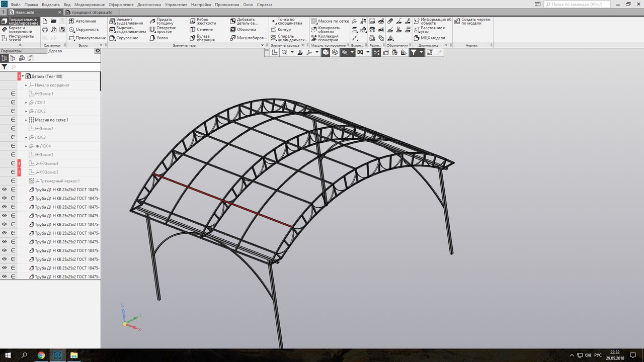Image resolution: width=644 pixels, height=362 pixels.
Task: Open the Моделирование menu
Action: click(90, 5)
